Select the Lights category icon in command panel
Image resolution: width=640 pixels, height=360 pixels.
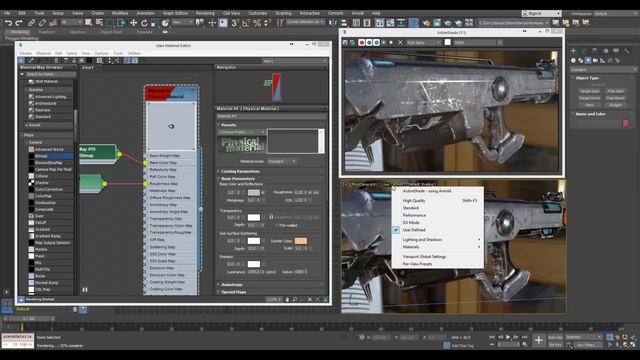(x=588, y=60)
